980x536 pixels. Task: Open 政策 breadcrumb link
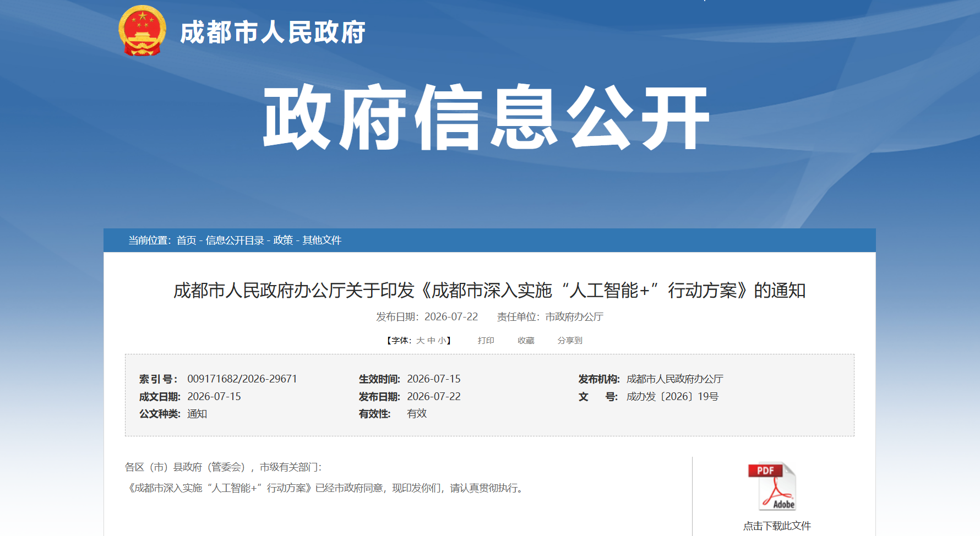[x=283, y=240]
